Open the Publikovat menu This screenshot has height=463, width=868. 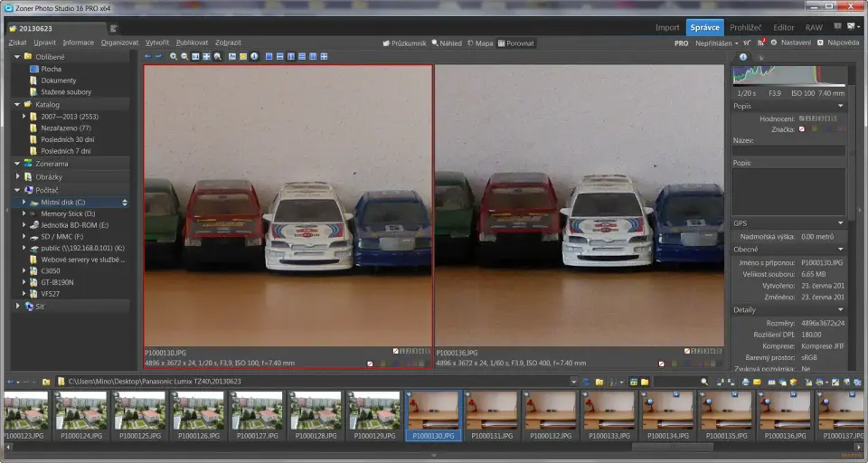point(192,43)
